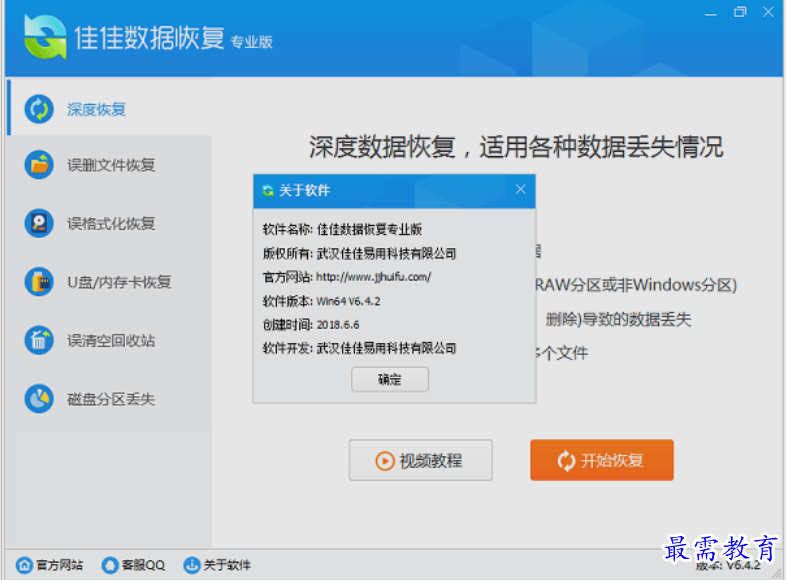786x580 pixels.
Task: Click the RAW分区或非Windows分区 text
Action: point(636,285)
